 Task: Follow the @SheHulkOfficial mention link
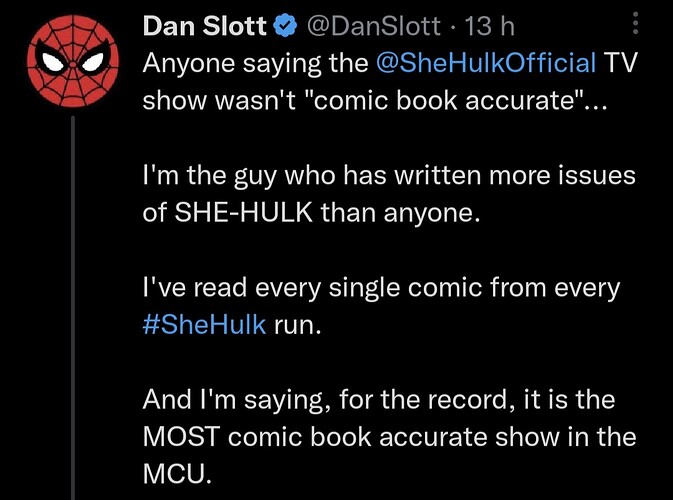tap(486, 63)
